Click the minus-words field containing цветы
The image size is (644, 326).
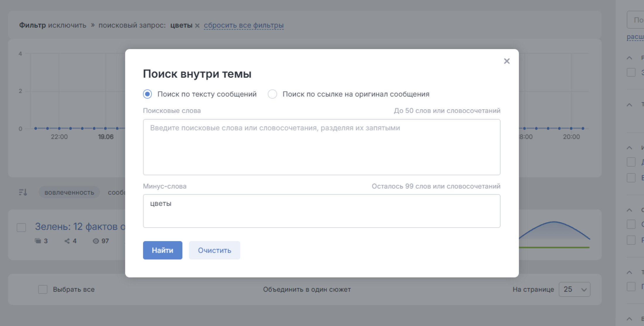coord(321,211)
